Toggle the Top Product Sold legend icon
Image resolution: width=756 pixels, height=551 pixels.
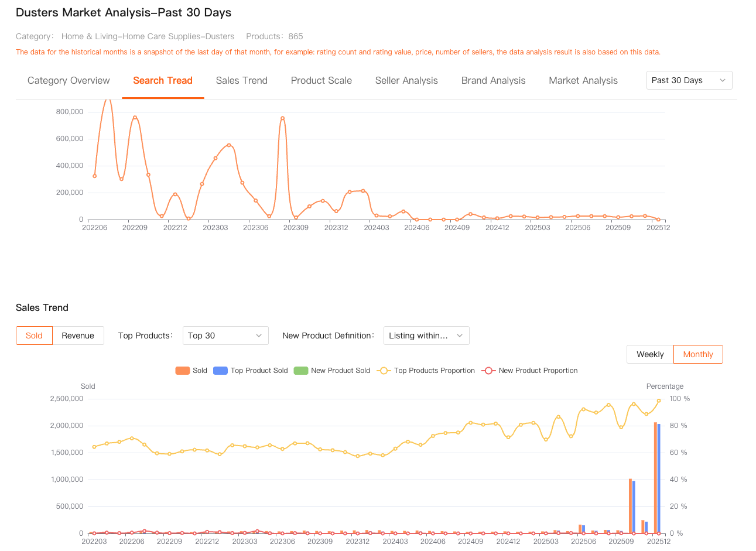click(220, 371)
